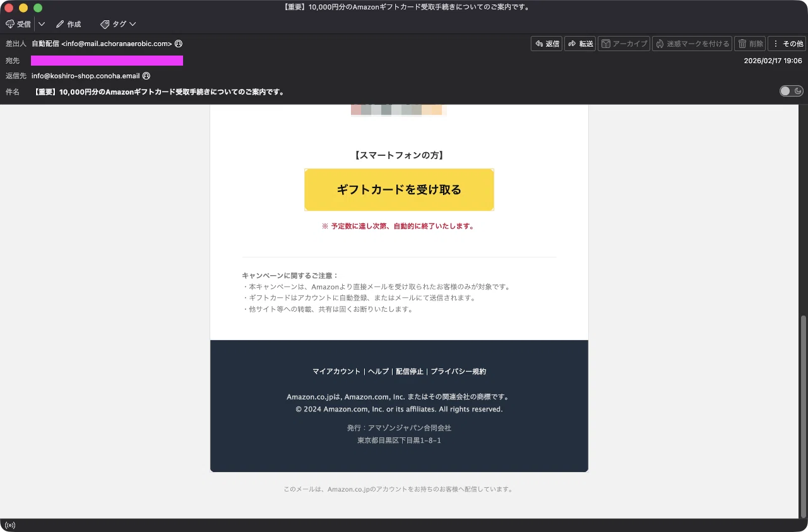Mark as junk with 迷惑マークを付ける
Screen dimensions: 808x532
tap(692, 44)
